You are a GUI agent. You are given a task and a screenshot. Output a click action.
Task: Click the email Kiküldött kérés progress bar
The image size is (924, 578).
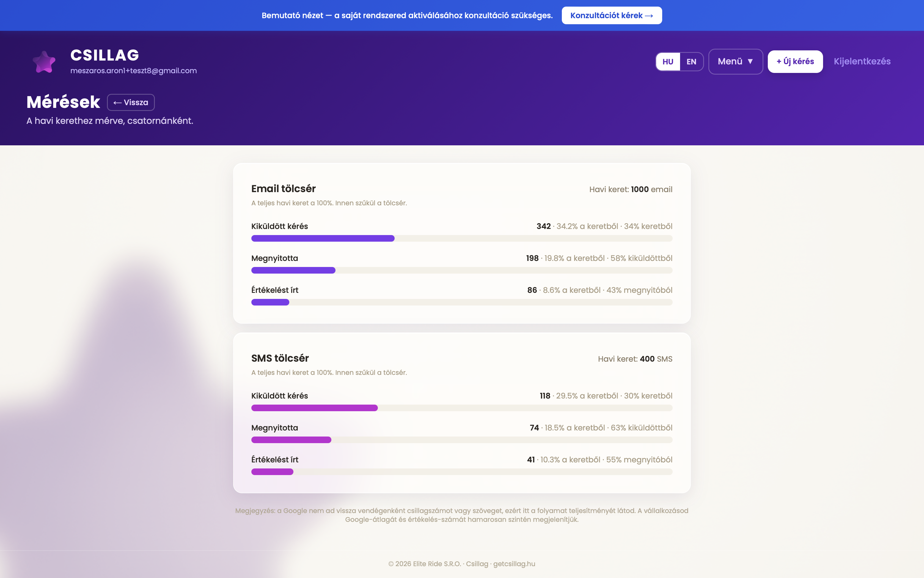[462, 239]
